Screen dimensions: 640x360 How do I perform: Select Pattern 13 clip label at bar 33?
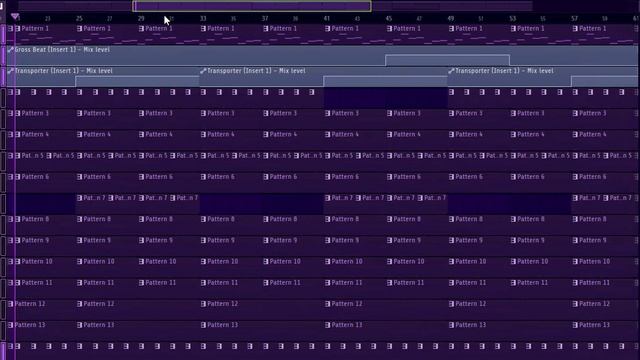coord(222,325)
